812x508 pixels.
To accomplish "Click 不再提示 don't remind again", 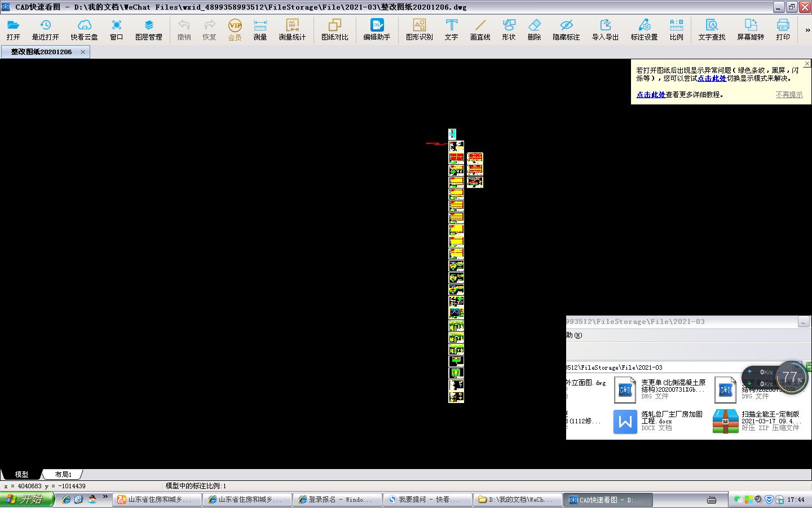I will (x=789, y=95).
